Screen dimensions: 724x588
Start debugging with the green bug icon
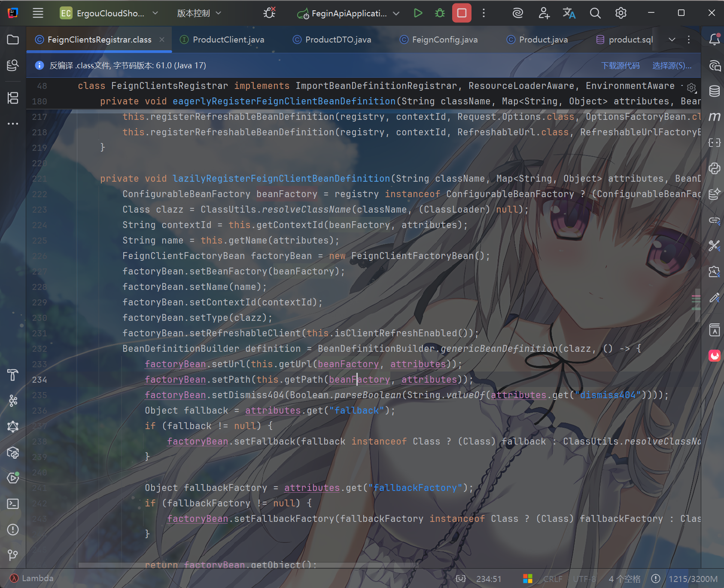[440, 13]
